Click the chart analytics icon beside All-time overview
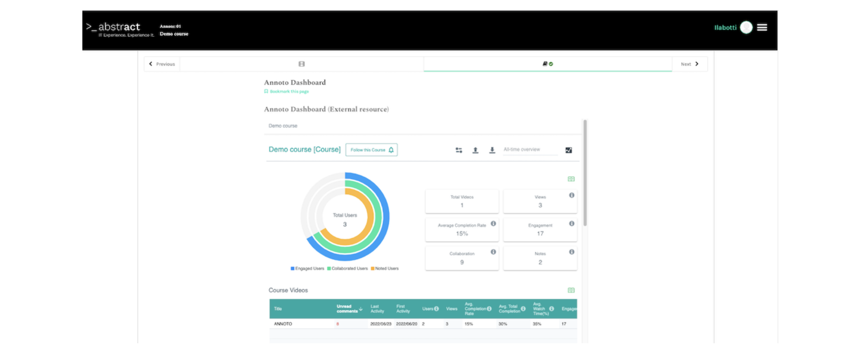The image size is (868, 359). point(569,150)
